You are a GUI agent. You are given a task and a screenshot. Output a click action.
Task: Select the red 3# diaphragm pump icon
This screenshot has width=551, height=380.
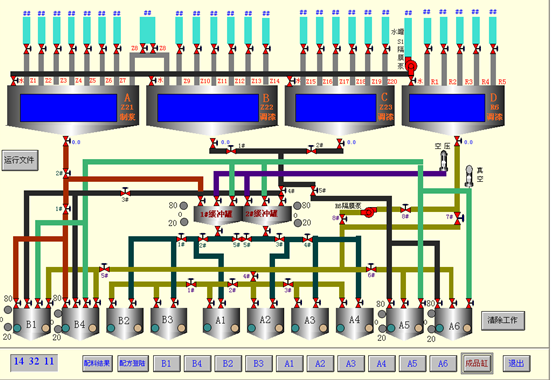[368, 212]
